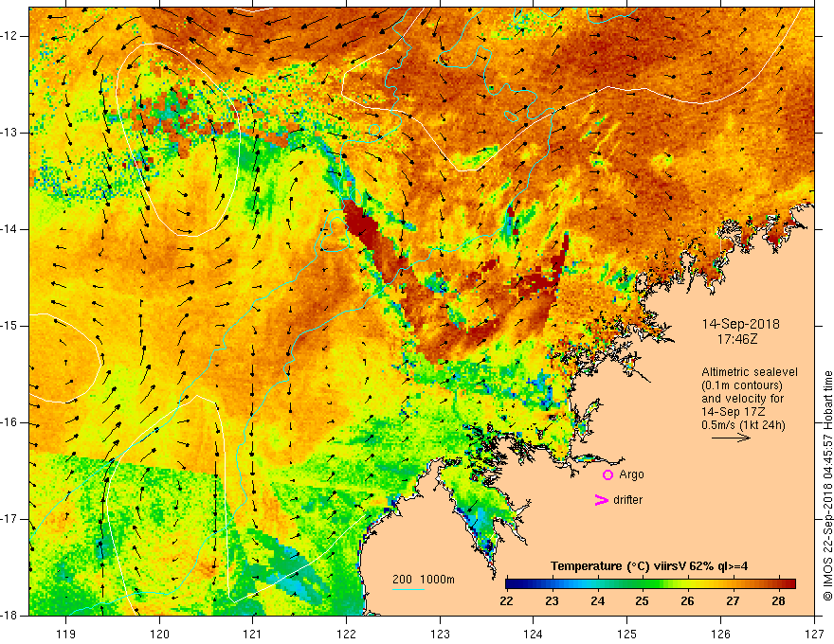Click the '119' longitude axis label
This screenshot has width=834, height=644.
pos(65,634)
